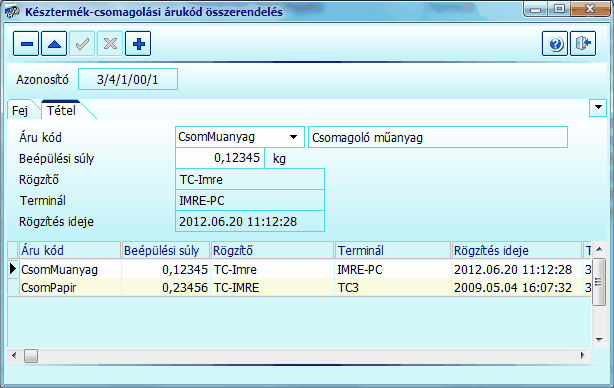Image resolution: width=614 pixels, height=388 pixels.
Task: Click the 0,23456 weight cell
Action: pyautogui.click(x=166, y=288)
